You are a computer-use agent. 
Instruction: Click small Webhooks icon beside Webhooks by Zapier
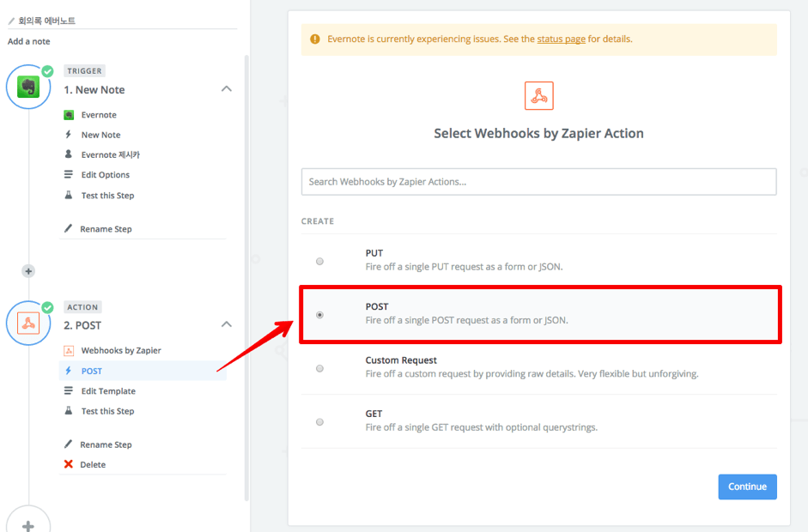click(x=69, y=351)
